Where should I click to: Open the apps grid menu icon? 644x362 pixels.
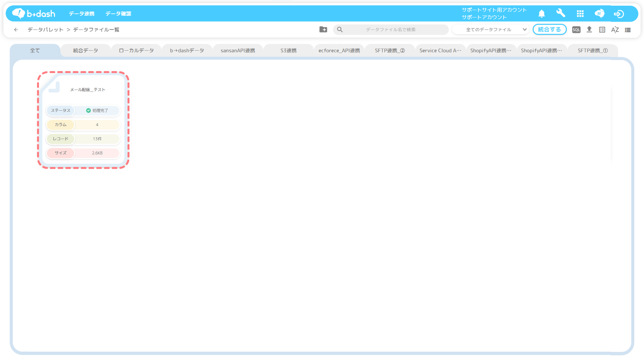pos(580,14)
